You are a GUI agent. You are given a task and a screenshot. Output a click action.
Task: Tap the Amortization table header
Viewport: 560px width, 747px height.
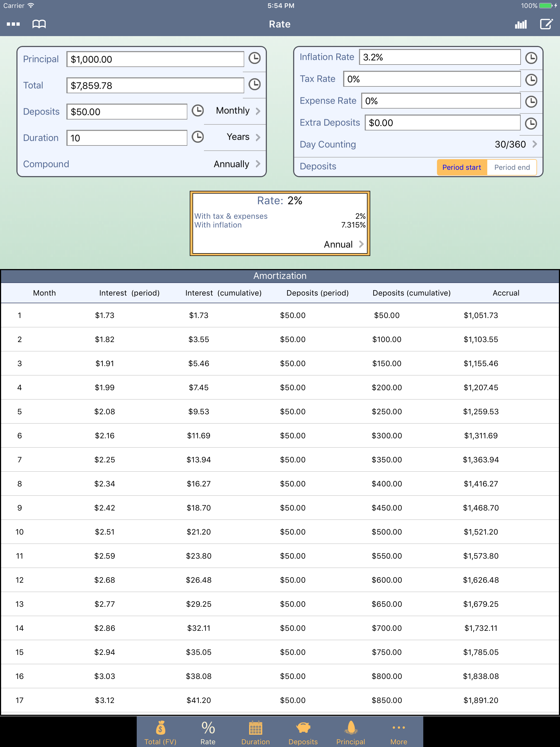pos(280,276)
